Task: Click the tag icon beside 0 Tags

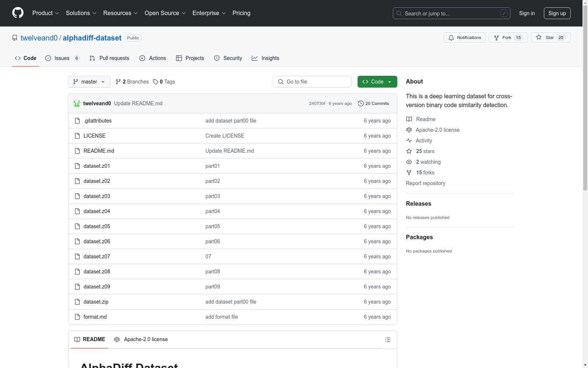Action: [x=155, y=82]
